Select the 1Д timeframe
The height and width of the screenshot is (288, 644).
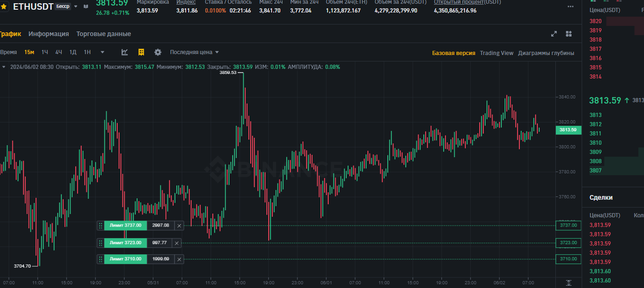pyautogui.click(x=73, y=52)
